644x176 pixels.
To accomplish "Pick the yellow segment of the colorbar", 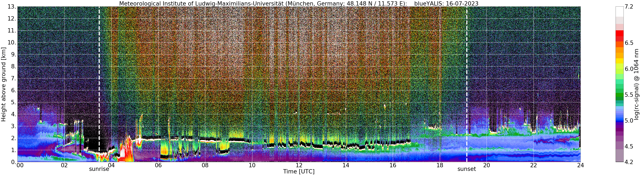I will [619, 61].
